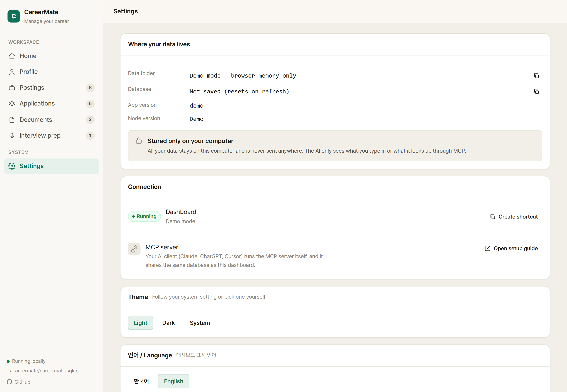Viewport: 567px width, 392px height.
Task: Click the Create shortcut copy icon
Action: [x=493, y=217]
